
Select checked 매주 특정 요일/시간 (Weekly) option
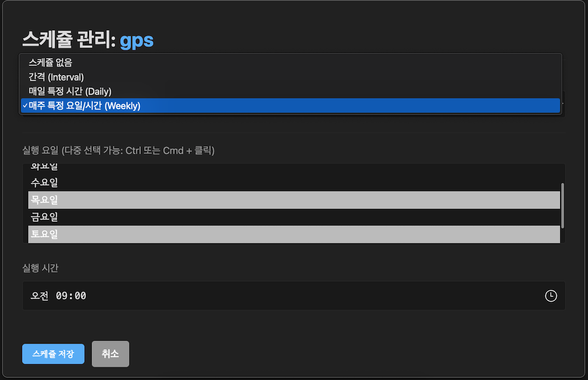[x=85, y=106]
